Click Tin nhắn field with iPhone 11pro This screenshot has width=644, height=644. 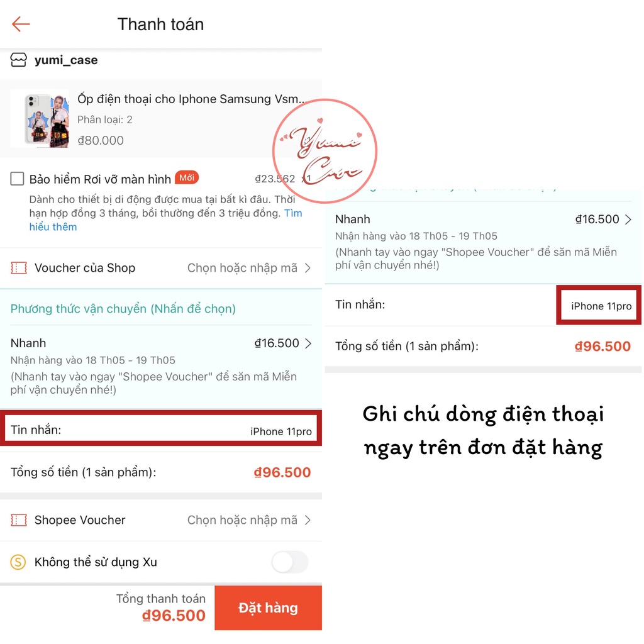161,430
